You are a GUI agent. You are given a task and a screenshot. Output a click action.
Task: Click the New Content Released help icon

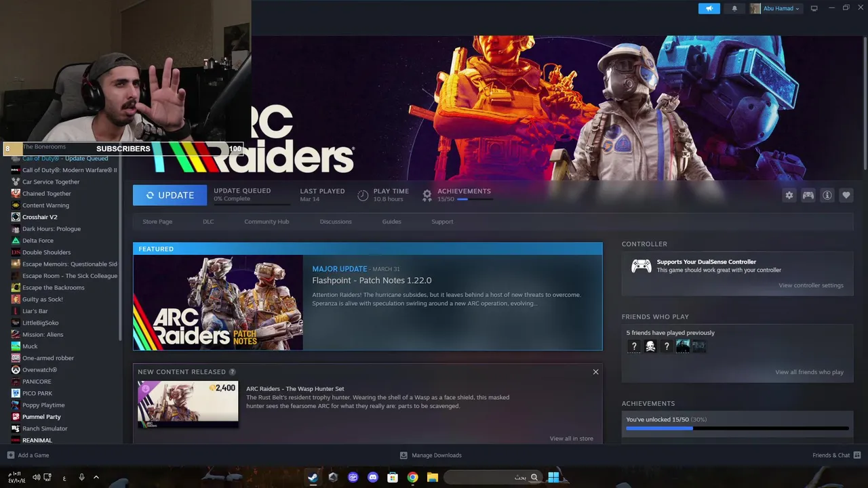pos(233,372)
